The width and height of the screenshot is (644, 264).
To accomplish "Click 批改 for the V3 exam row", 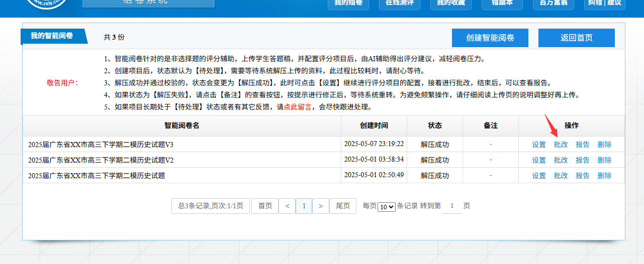I will coord(561,145).
